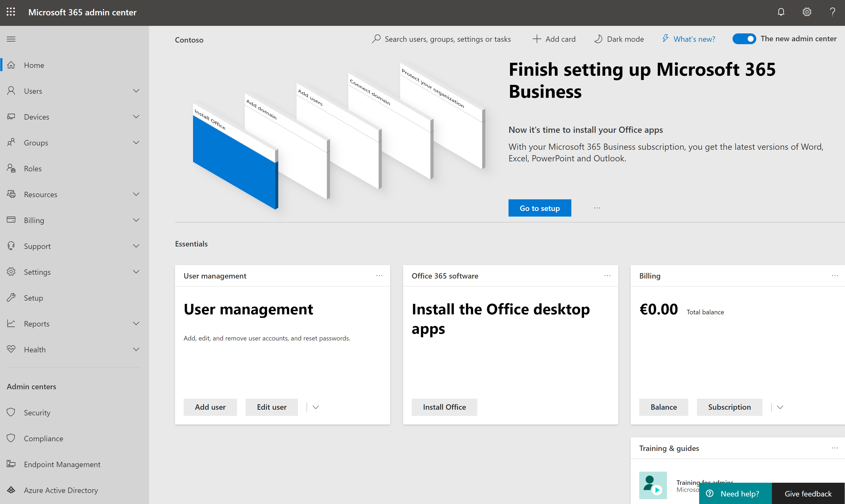Open the app launcher waffle icon
The height and width of the screenshot is (504, 845).
11,12
